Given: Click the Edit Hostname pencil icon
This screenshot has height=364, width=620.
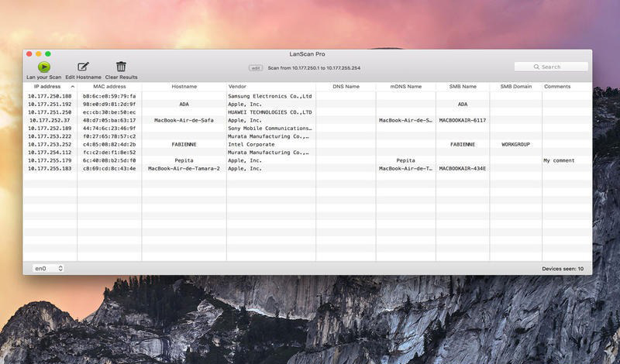Looking at the screenshot, I should [83, 67].
